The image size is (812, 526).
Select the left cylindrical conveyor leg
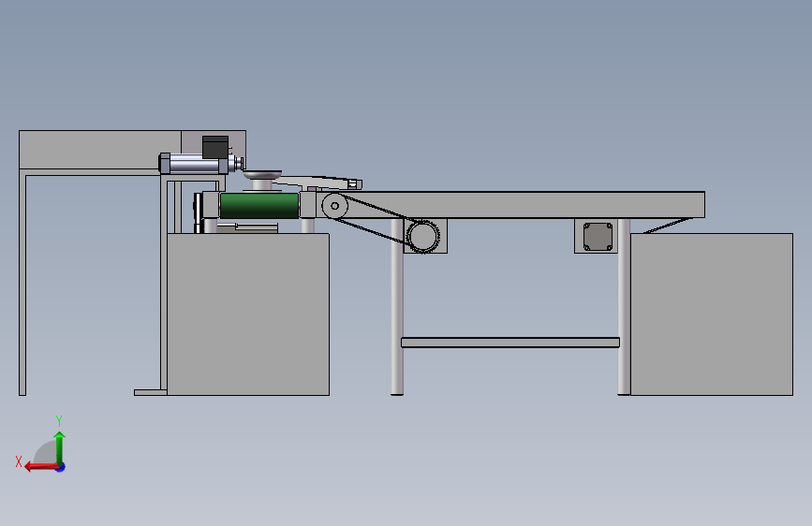(397, 306)
